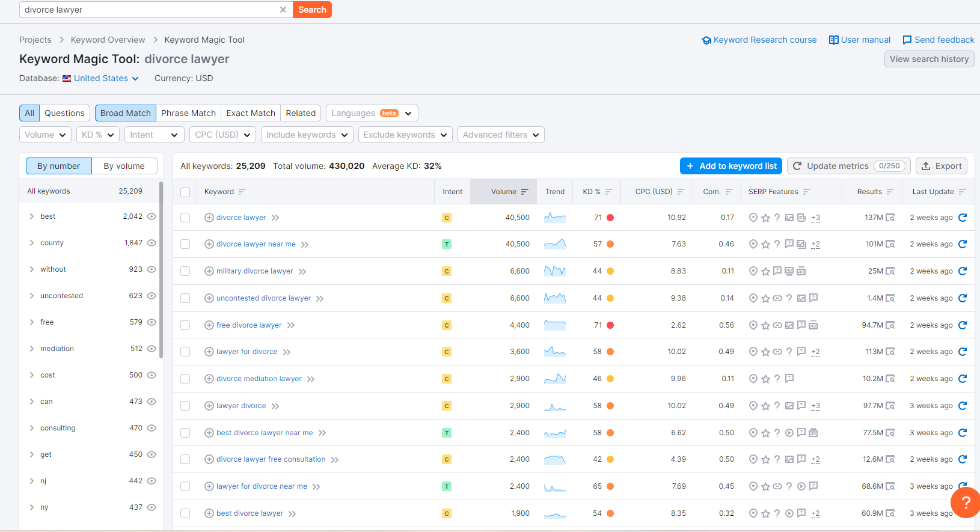
Task: Add 'divorce lawyer' keyword via plus icon
Action: 209,218
